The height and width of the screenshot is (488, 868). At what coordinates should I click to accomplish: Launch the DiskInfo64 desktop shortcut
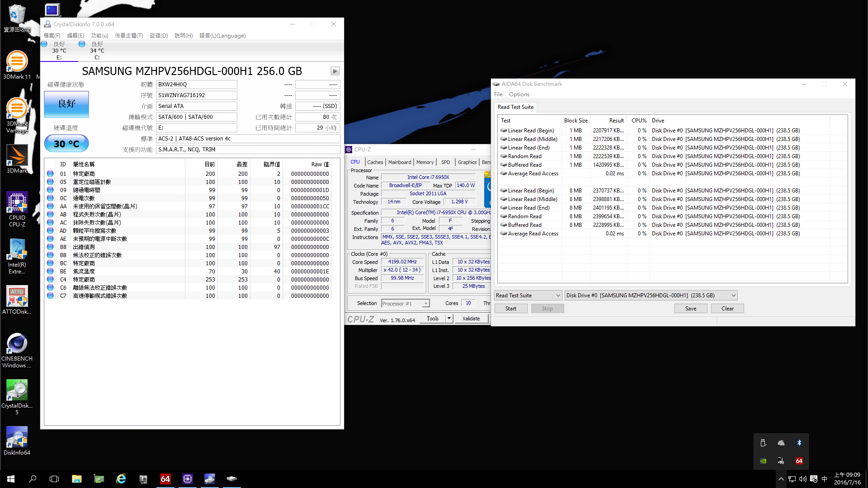pyautogui.click(x=17, y=441)
